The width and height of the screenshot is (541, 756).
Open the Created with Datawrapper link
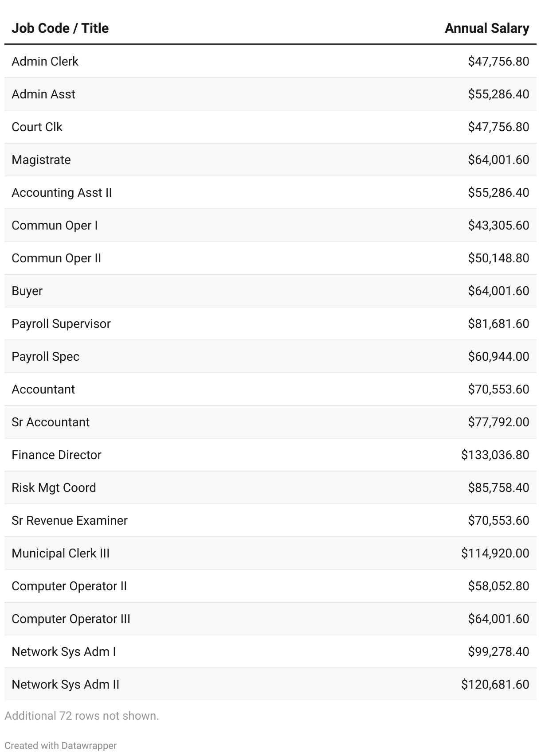coord(61,745)
